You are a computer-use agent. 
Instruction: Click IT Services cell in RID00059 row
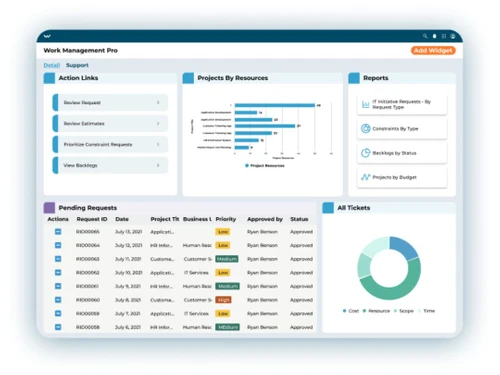point(196,314)
